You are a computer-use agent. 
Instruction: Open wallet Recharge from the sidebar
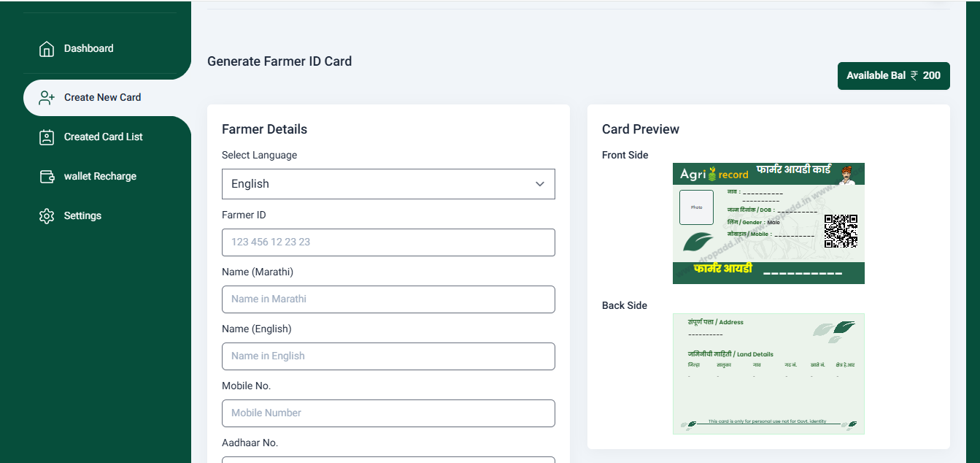(x=100, y=177)
